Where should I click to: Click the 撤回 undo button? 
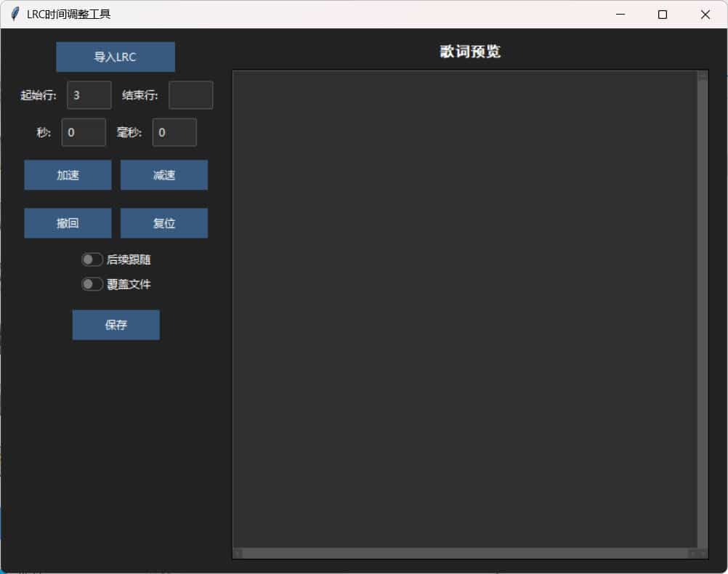68,223
